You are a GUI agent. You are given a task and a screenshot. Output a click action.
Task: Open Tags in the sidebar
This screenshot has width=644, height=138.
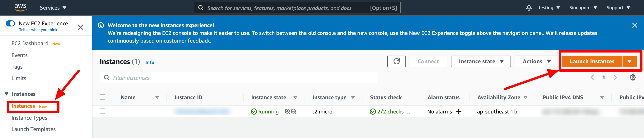(x=17, y=67)
